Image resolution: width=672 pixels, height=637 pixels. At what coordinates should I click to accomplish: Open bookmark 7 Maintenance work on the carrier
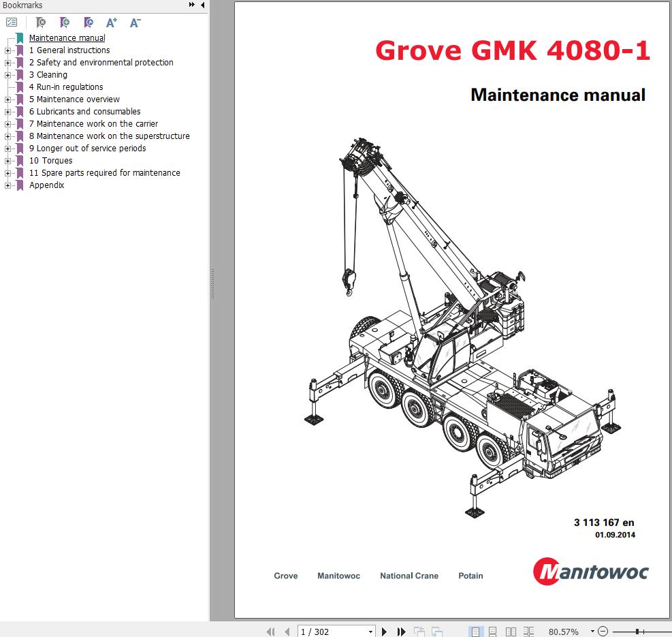coord(93,124)
